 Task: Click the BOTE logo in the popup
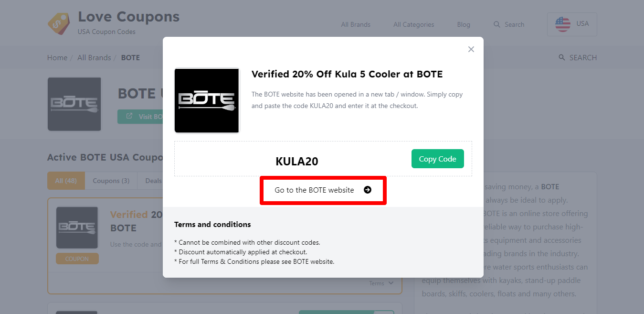pos(207,100)
